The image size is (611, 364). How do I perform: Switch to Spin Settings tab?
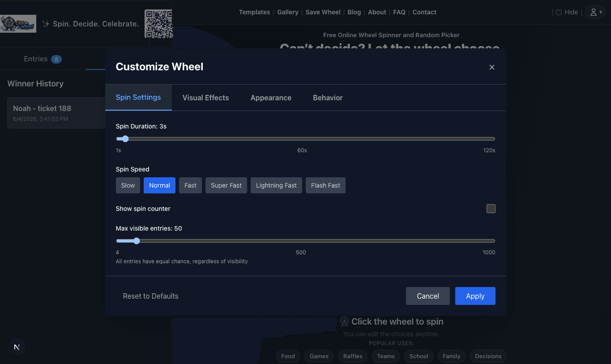click(x=138, y=98)
